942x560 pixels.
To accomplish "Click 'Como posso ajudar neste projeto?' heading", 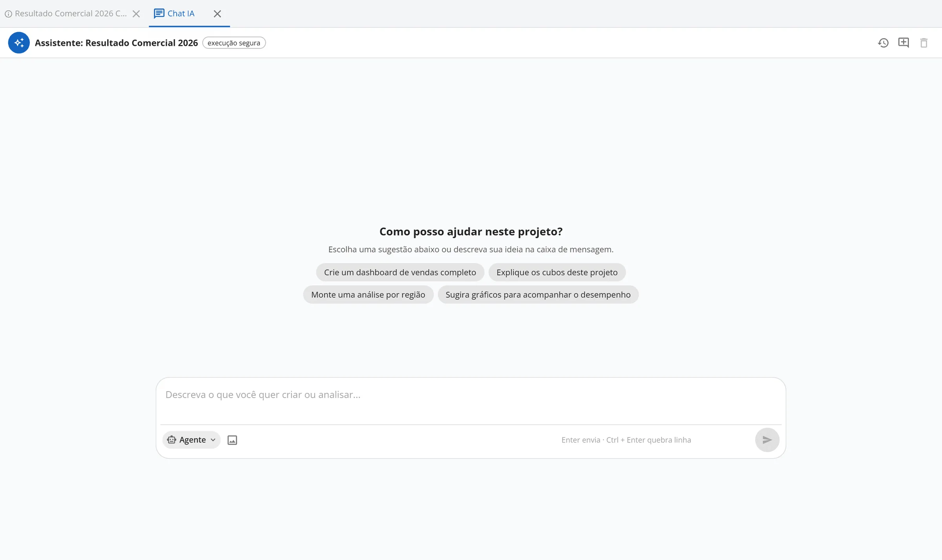I will click(471, 231).
